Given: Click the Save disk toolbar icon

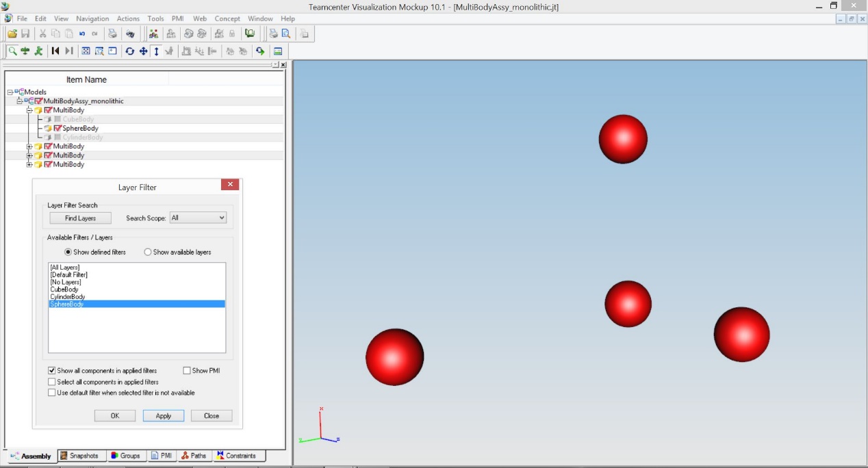Looking at the screenshot, I should 25,34.
